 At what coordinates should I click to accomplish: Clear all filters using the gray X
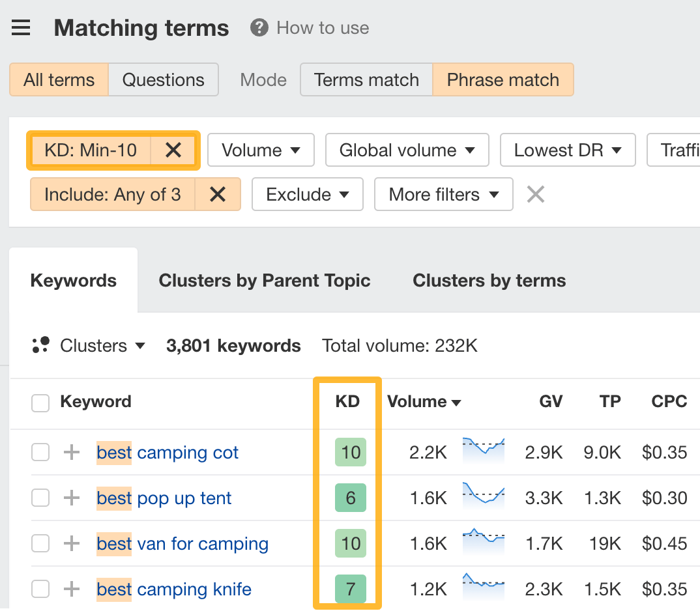click(x=535, y=194)
